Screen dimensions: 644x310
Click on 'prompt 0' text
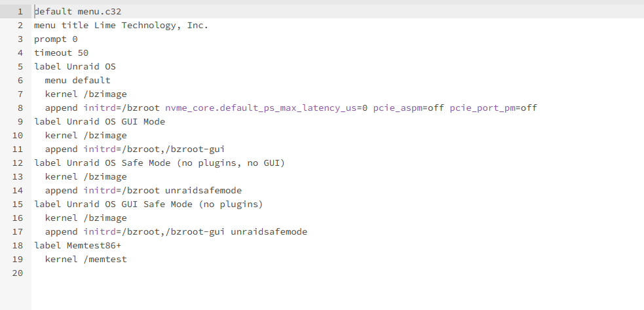(56, 39)
